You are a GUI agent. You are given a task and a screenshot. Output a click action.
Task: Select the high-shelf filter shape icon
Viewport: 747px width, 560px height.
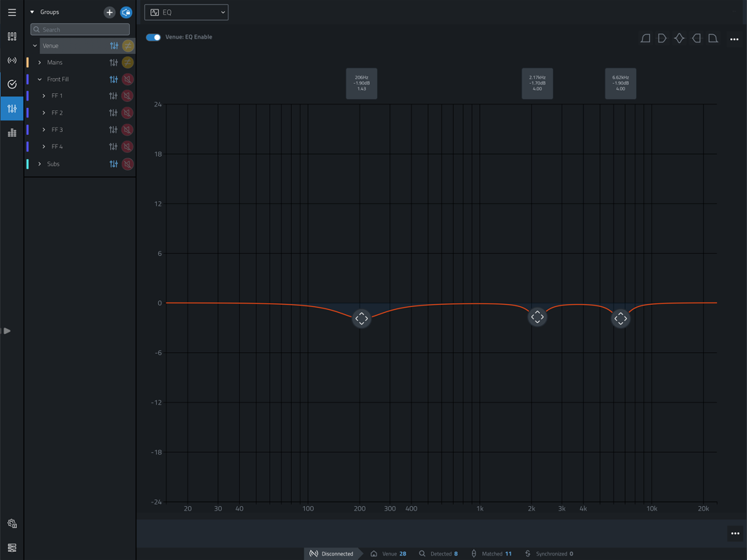(696, 38)
